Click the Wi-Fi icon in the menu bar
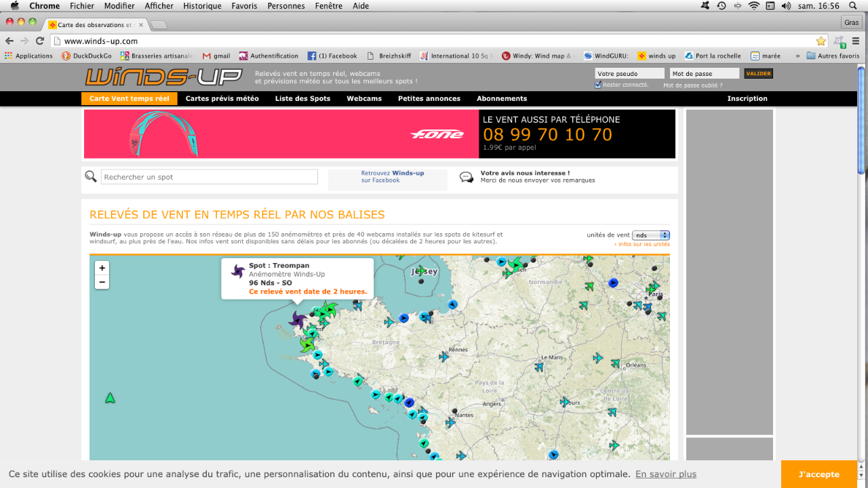Viewport: 868px width, 488px height. 754,5
